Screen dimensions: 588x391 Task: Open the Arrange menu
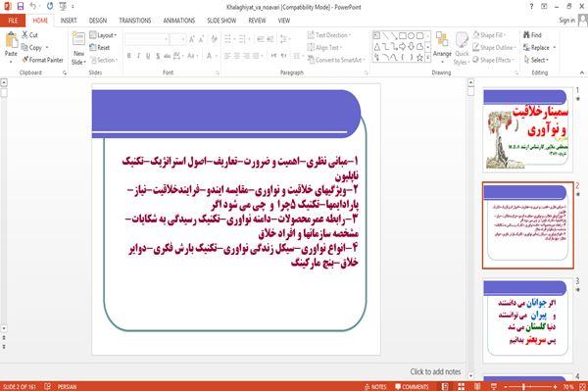(x=442, y=46)
